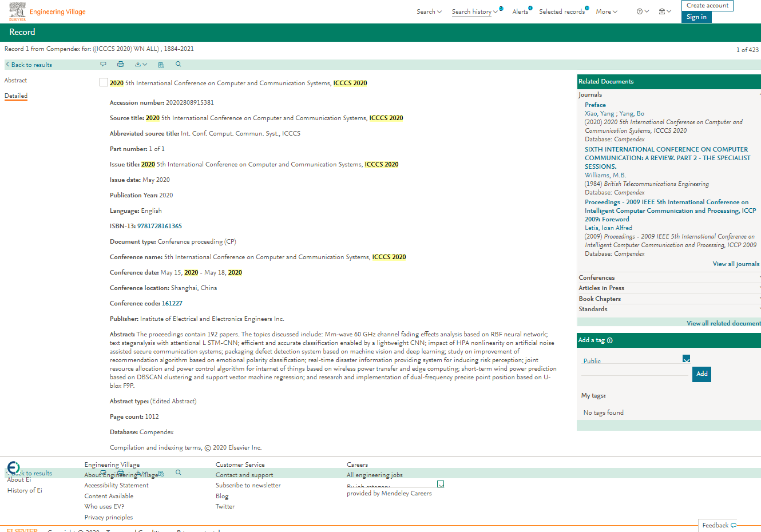The height and width of the screenshot is (532, 761).
Task: Expand the Articles in Press section
Action: [669, 288]
